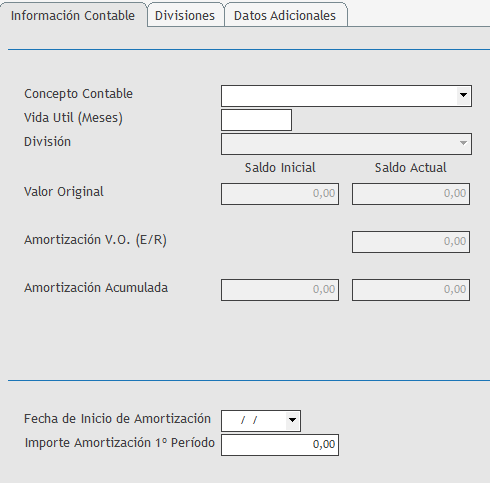Click the Concepto Contable label
The image size is (490, 483).
(78, 94)
